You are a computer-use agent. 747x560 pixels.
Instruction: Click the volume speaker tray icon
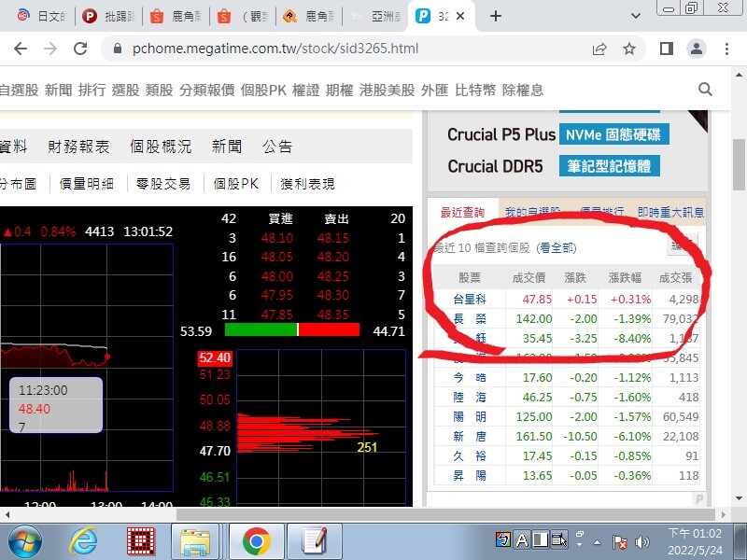pyautogui.click(x=642, y=541)
